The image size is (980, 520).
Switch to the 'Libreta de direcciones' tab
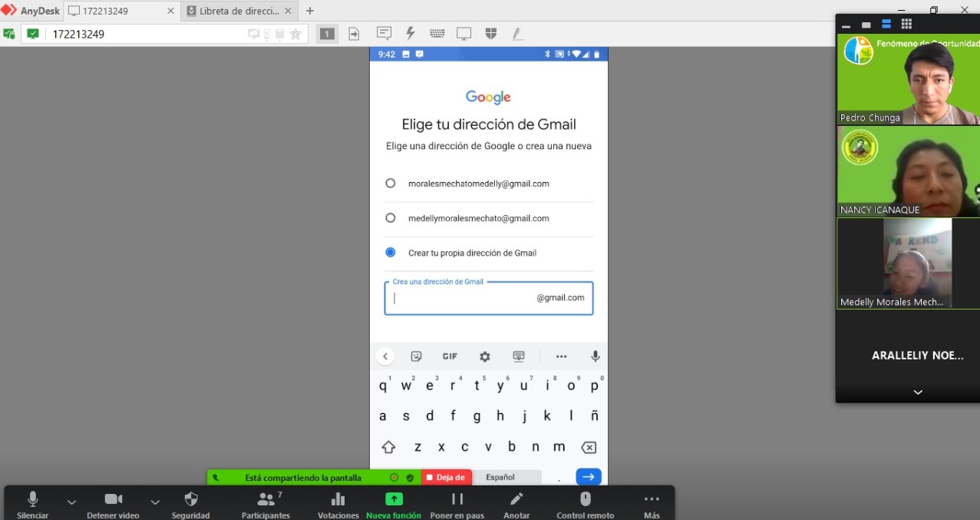click(x=238, y=11)
